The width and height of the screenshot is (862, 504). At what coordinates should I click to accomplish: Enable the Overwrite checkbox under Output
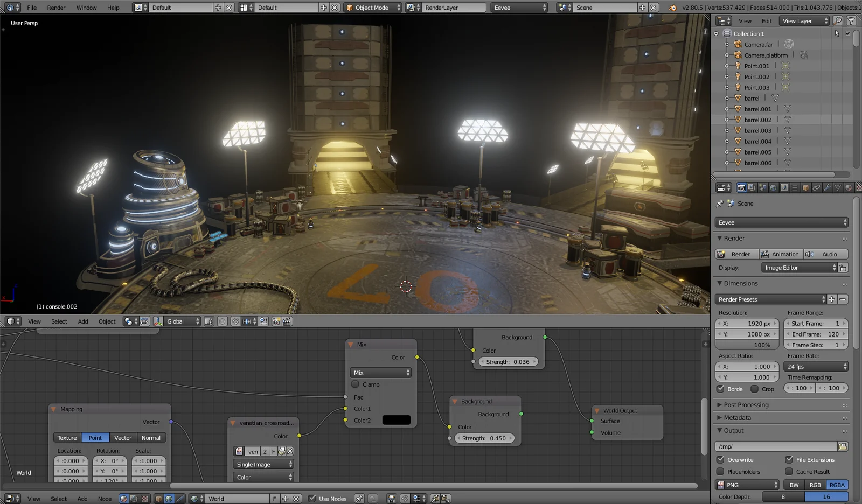721,459
